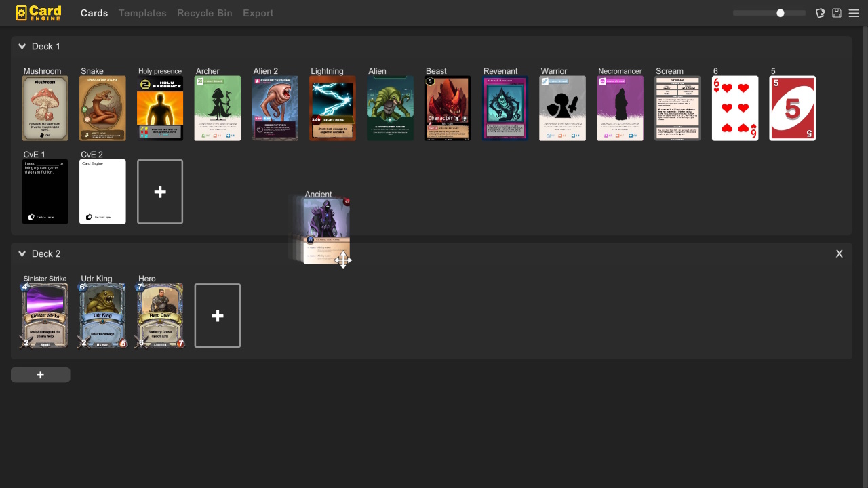Select the Beast card
The height and width of the screenshot is (488, 868).
448,108
